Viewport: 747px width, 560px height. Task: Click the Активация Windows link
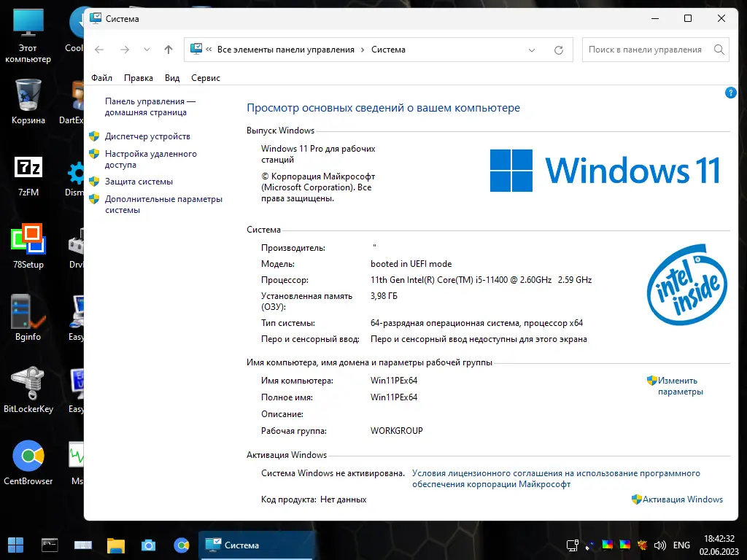[682, 499]
